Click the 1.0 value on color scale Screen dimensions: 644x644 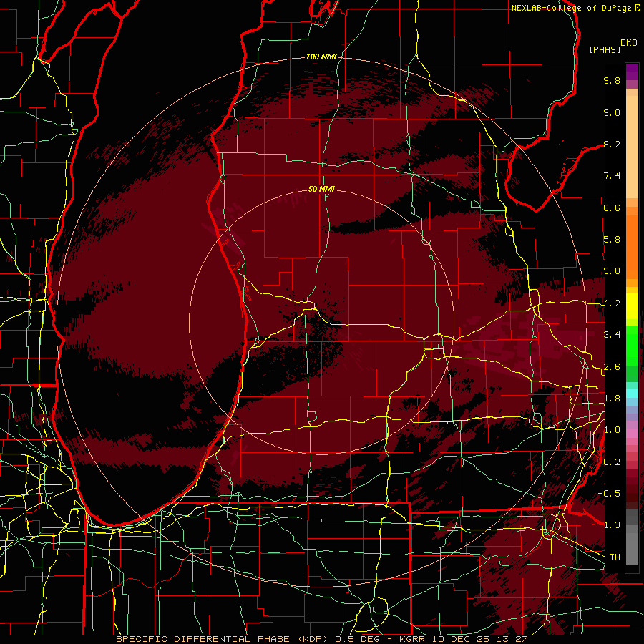coord(612,430)
